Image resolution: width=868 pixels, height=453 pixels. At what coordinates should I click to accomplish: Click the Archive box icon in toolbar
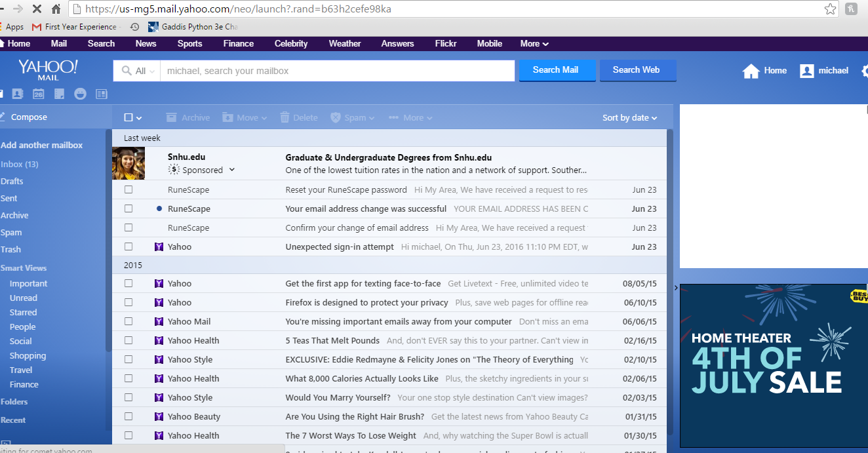172,117
